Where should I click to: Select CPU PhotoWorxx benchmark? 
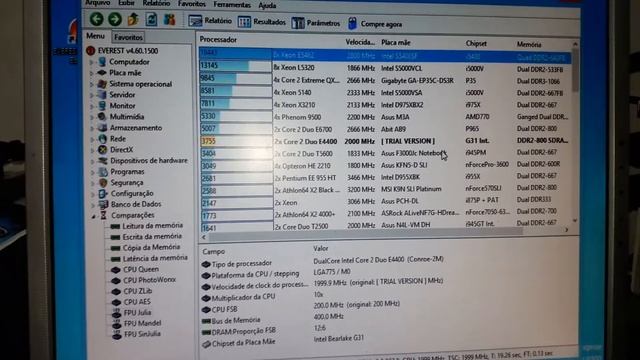coord(149,280)
